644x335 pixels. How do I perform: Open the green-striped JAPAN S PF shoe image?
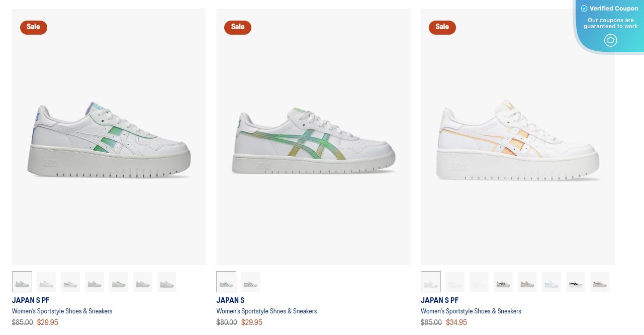click(x=109, y=137)
